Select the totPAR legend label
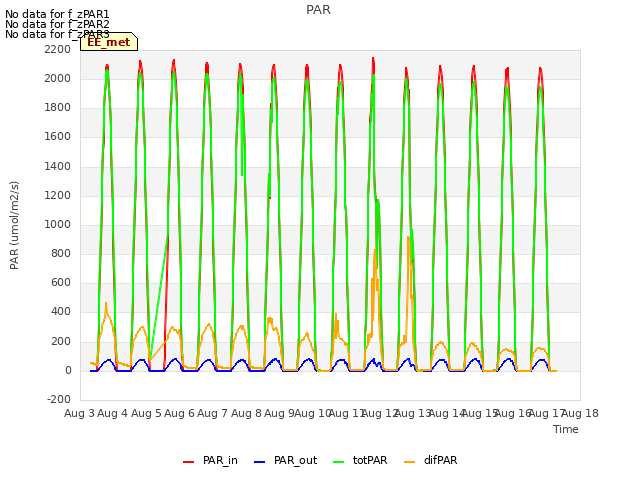Viewport: 640px width, 480px height. 370,460
